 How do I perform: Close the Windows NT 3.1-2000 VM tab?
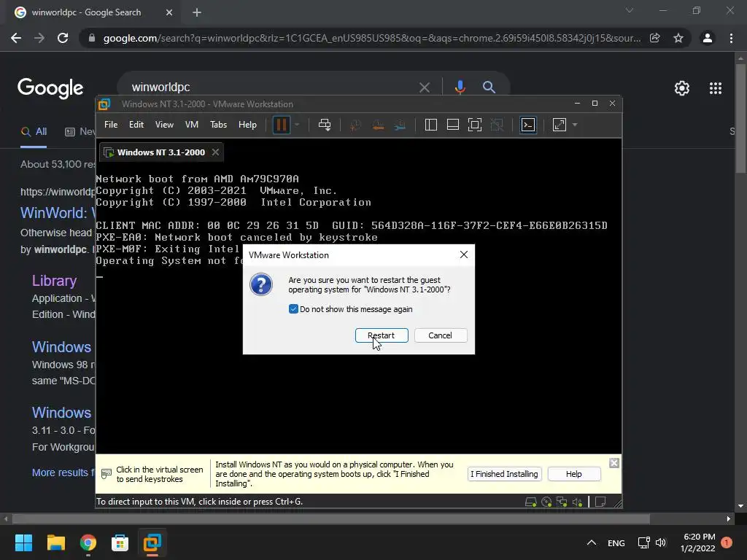tap(215, 152)
